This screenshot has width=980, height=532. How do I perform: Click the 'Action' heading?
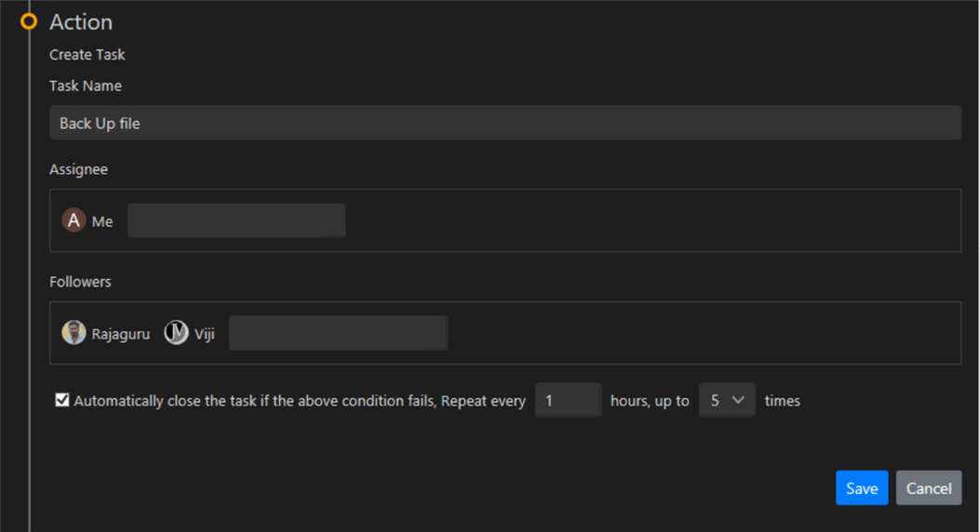click(x=81, y=21)
